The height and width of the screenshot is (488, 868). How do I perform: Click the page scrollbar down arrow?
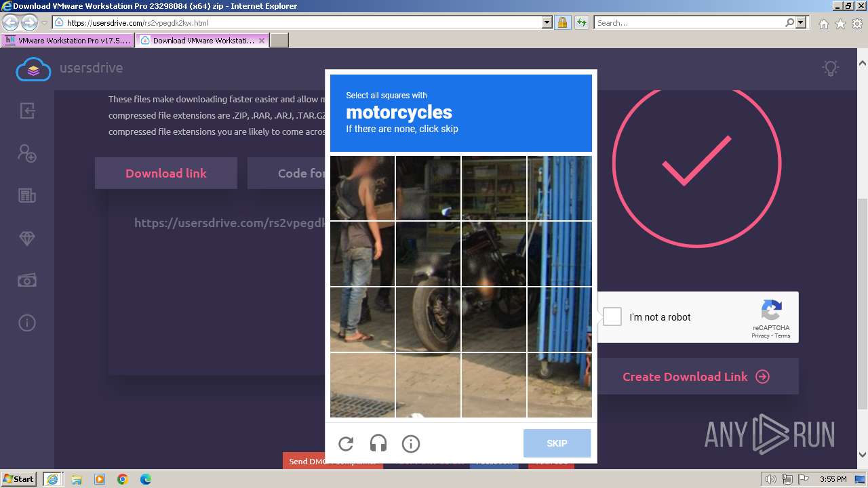(862, 455)
